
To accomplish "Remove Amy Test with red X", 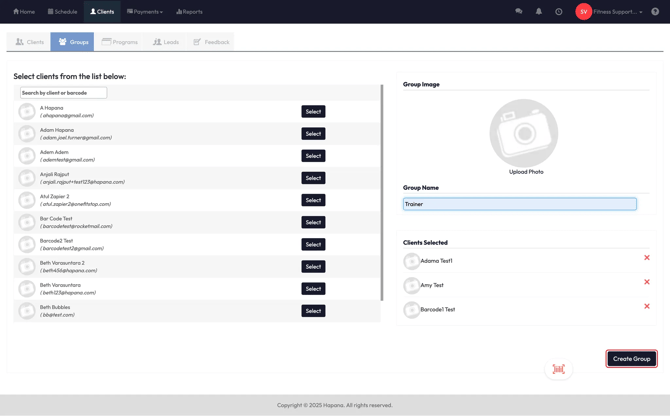I will [647, 282].
